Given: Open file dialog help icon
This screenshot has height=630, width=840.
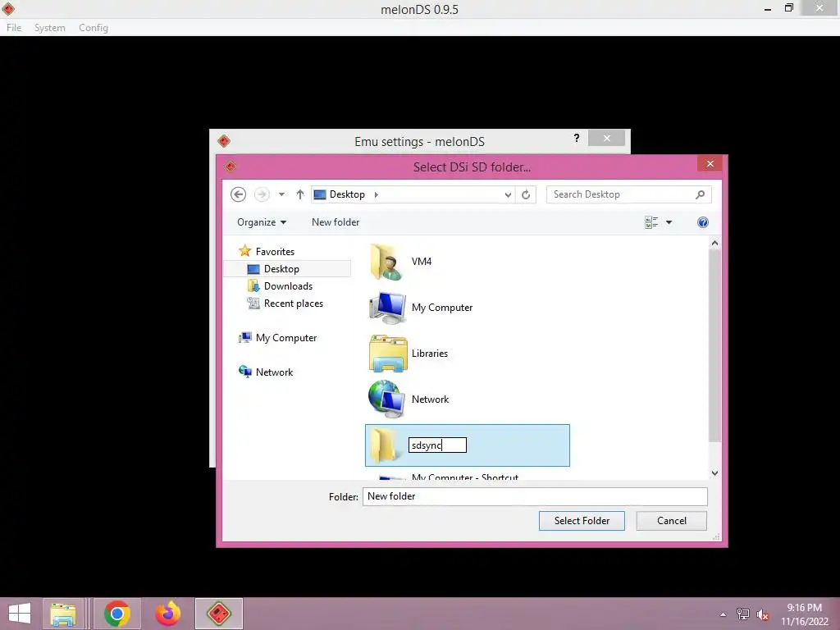Looking at the screenshot, I should 703,222.
